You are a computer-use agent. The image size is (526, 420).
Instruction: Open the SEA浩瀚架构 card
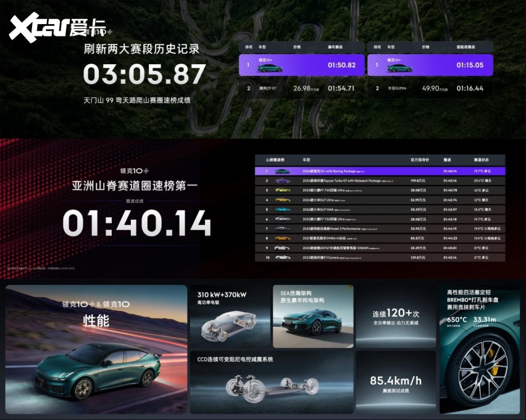pos(313,316)
